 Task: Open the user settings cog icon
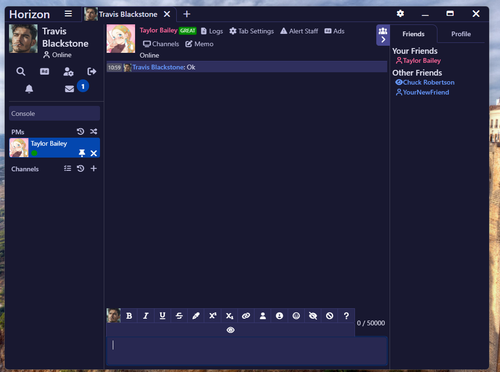pos(68,71)
